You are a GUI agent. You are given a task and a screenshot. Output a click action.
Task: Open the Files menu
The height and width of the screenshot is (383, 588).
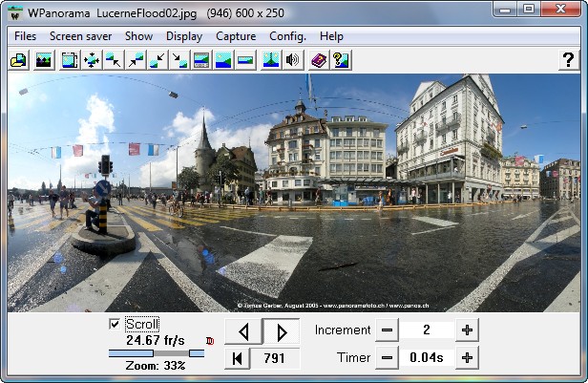pos(25,36)
